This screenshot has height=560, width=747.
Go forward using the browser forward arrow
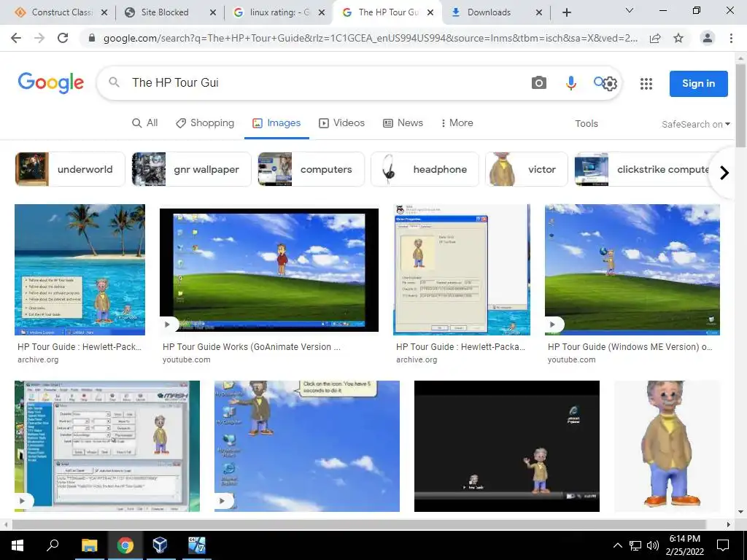[39, 38]
